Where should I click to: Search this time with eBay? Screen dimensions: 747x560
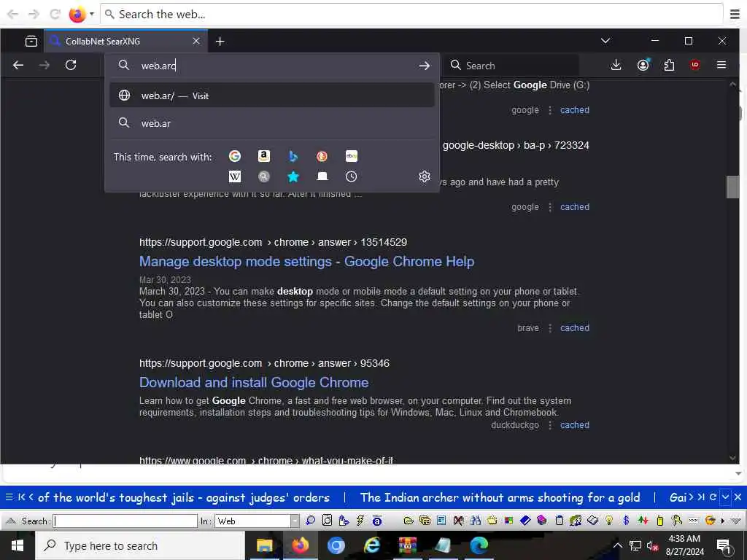(351, 156)
